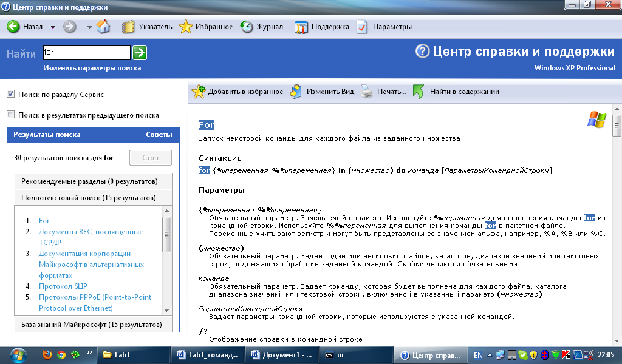Expand quick launch overflow chevron
This screenshot has width=622, height=364.
[89, 352]
